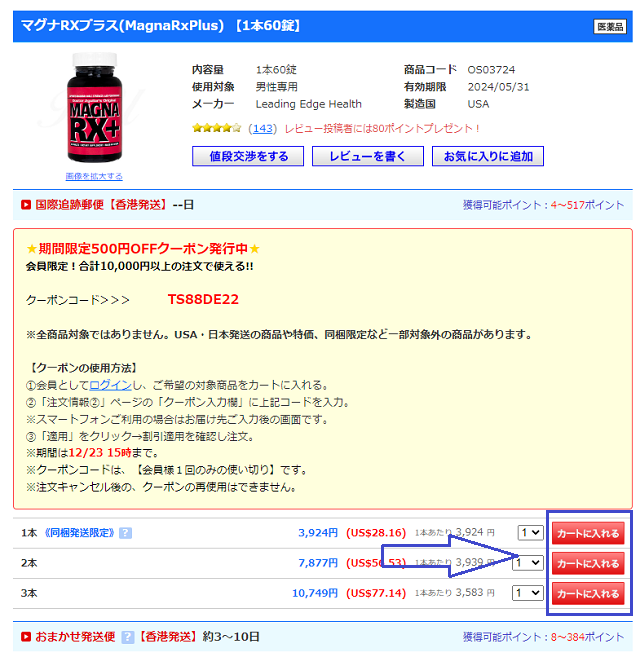Click the マグナRXプラス product title header
This screenshot has width=640, height=657.
coord(161,26)
